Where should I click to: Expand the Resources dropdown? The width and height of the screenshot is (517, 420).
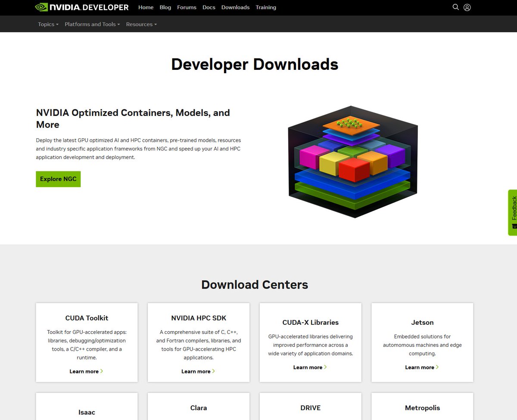click(141, 24)
